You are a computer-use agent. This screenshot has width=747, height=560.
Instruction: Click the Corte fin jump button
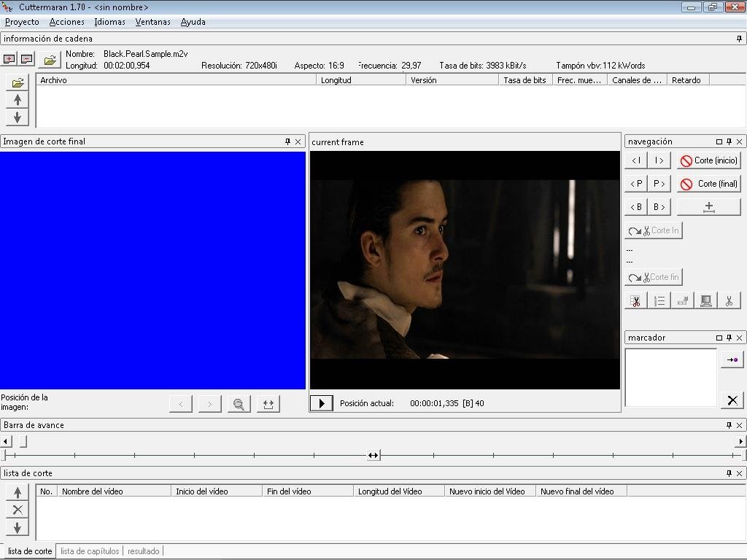(654, 277)
